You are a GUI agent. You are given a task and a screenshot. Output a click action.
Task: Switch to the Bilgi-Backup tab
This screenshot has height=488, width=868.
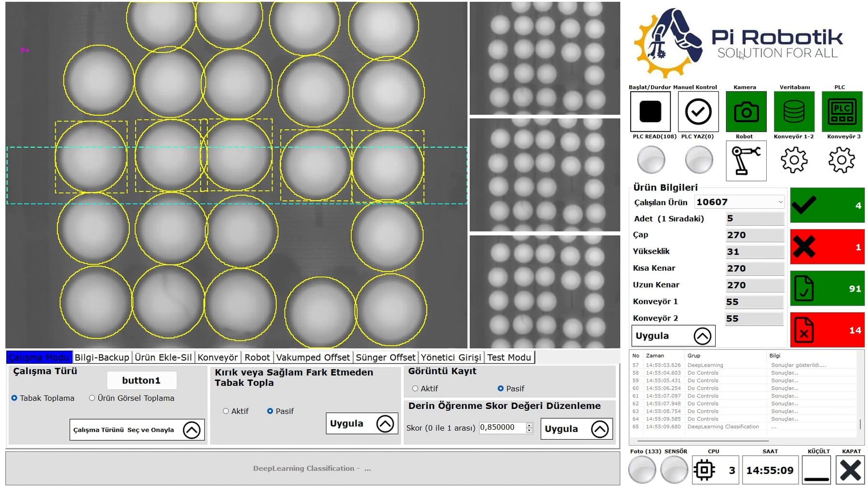pos(102,357)
